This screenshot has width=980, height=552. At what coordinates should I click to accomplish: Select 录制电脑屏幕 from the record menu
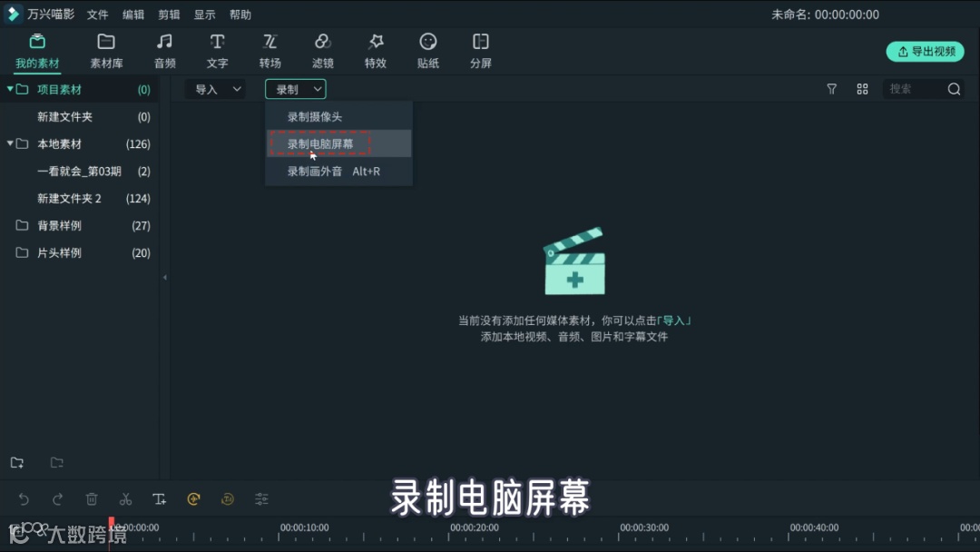(319, 143)
